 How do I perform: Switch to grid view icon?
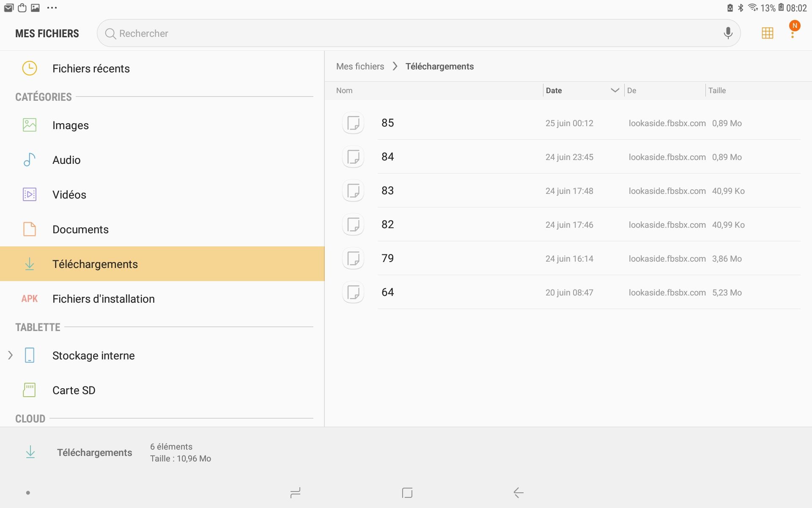pos(767,33)
